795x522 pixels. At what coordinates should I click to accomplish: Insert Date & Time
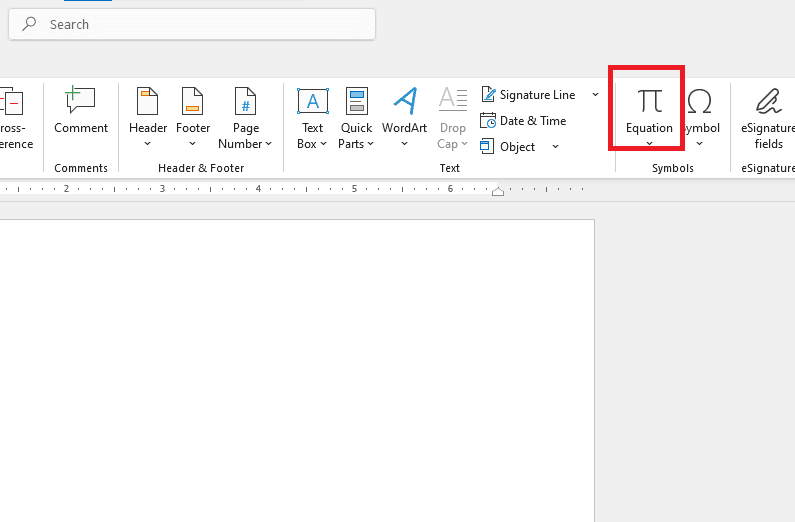point(523,121)
